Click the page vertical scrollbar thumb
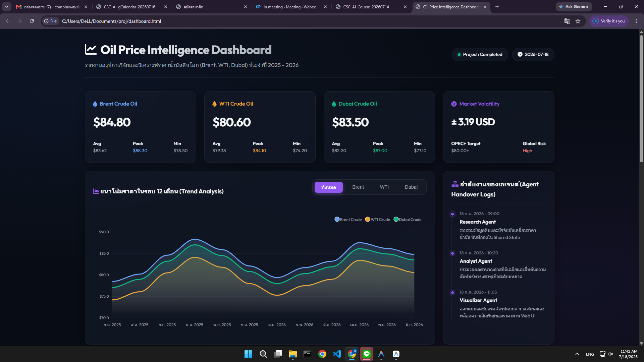This screenshot has height=362, width=644. pos(641,99)
